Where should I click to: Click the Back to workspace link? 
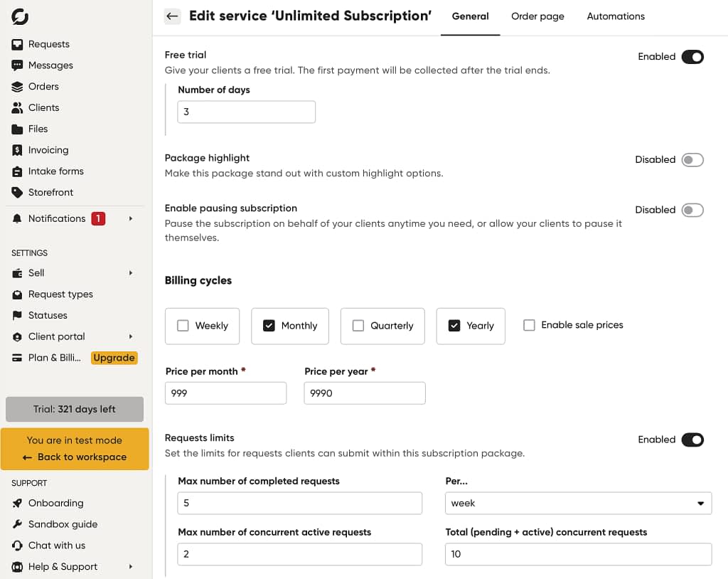[74, 457]
